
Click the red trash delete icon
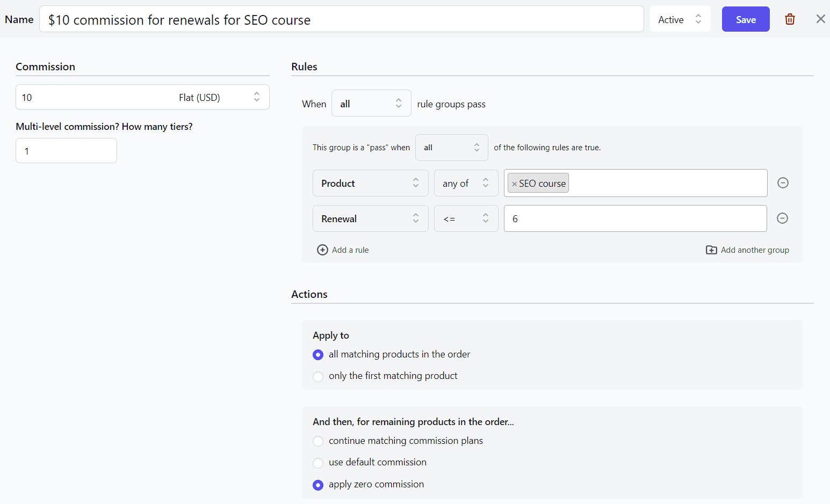[x=790, y=19]
